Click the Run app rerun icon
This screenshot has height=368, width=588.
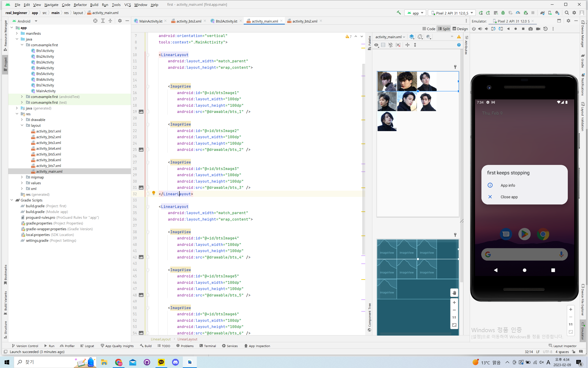[x=480, y=13]
